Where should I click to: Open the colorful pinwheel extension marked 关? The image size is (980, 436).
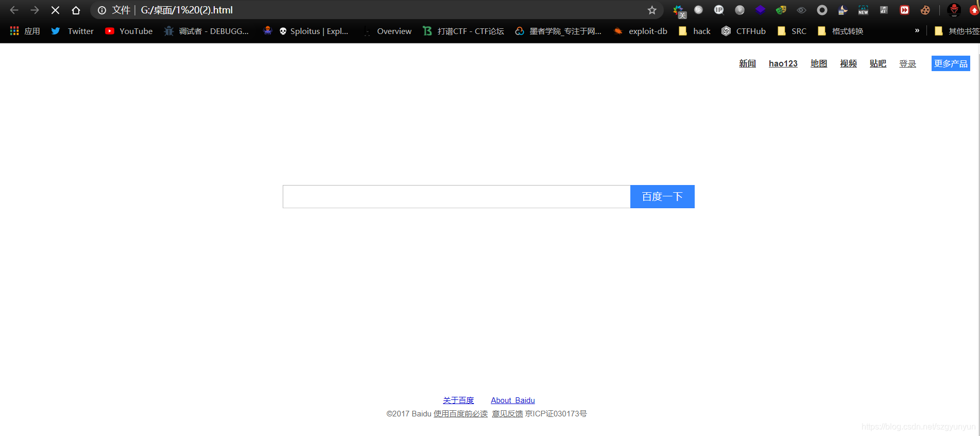coord(679,10)
